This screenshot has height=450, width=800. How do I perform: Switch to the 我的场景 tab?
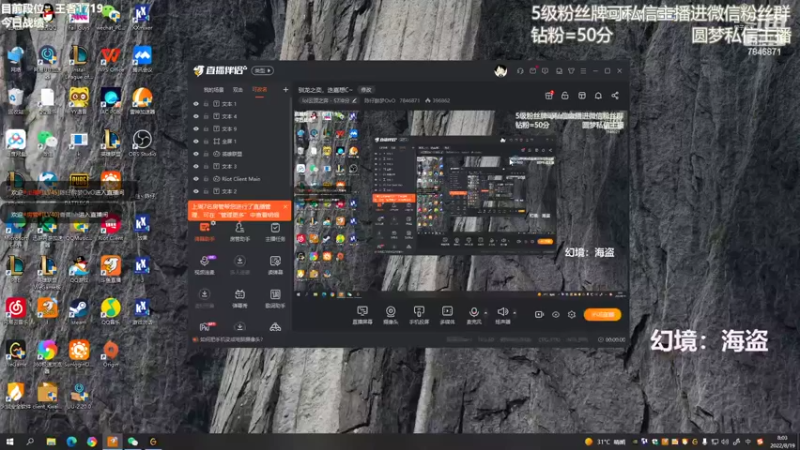point(213,90)
